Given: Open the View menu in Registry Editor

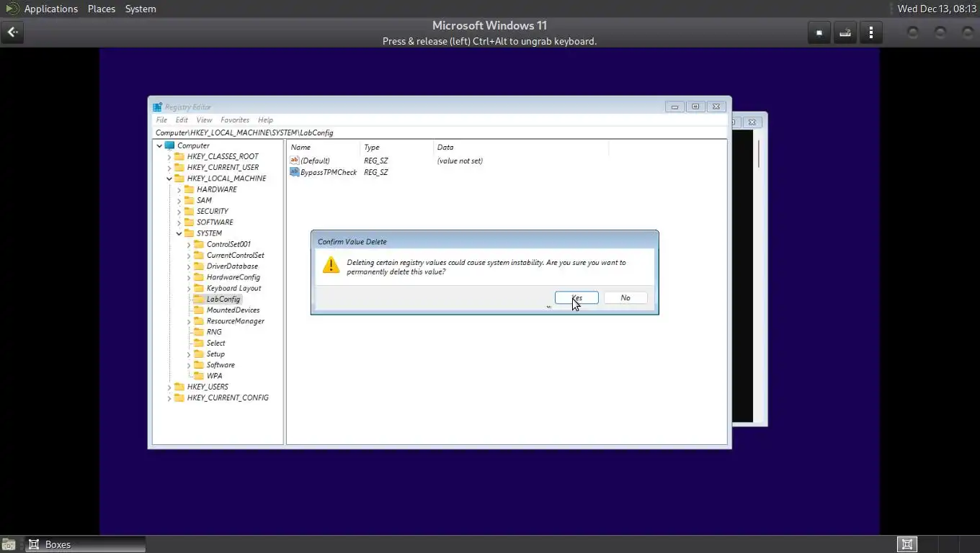Looking at the screenshot, I should (204, 120).
